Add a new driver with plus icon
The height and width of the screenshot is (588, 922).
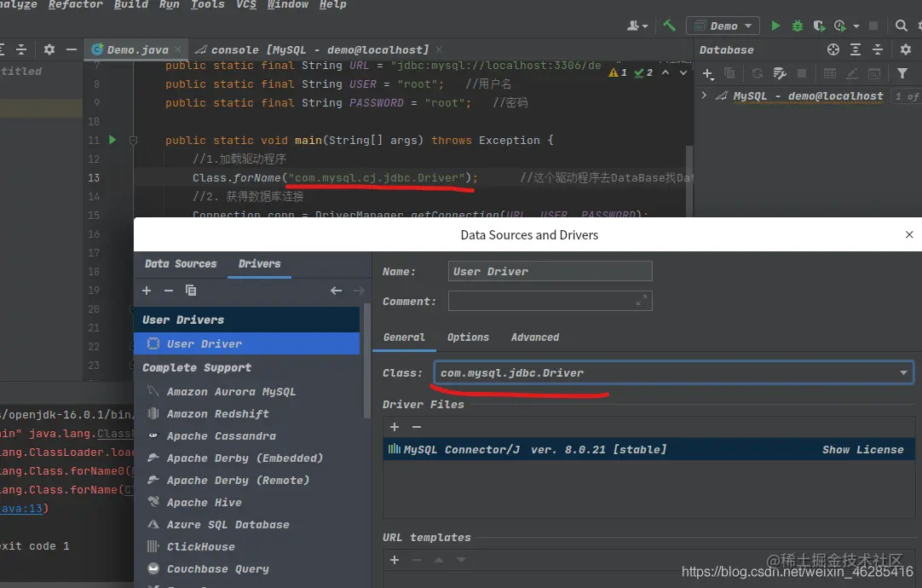(x=147, y=291)
